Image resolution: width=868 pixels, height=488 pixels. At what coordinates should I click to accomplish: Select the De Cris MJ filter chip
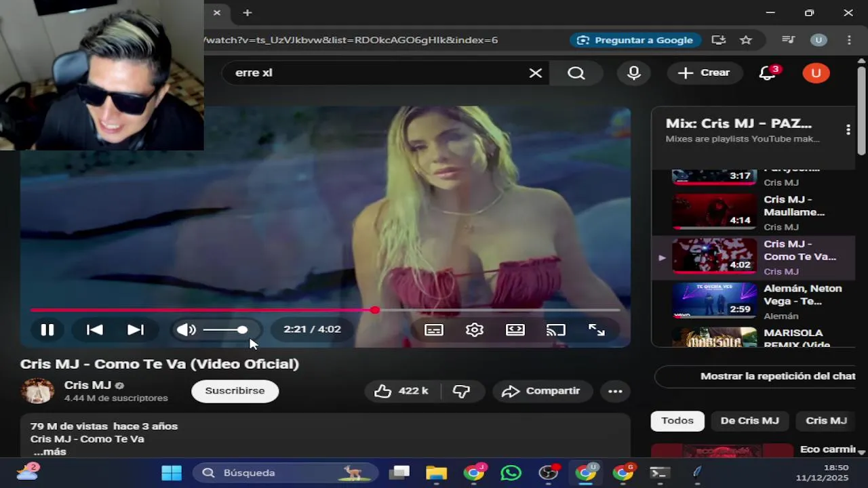(749, 421)
